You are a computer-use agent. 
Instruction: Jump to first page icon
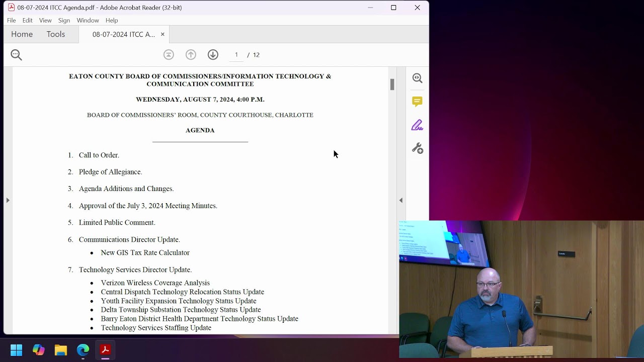[x=169, y=55]
